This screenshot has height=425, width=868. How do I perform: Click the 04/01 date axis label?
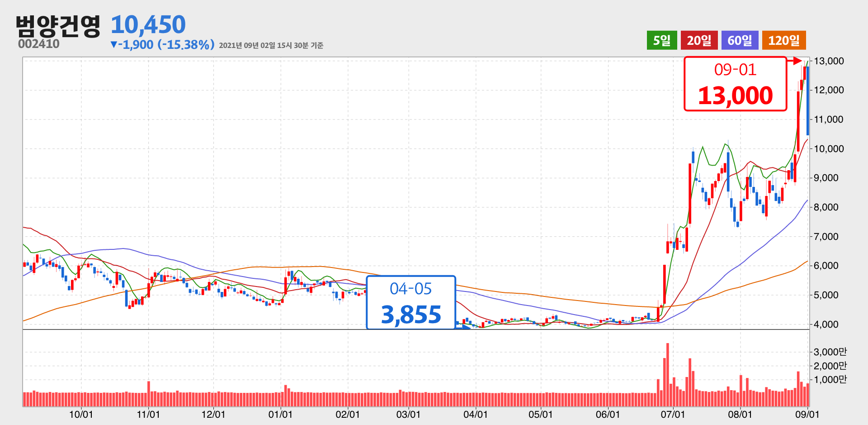(476, 415)
